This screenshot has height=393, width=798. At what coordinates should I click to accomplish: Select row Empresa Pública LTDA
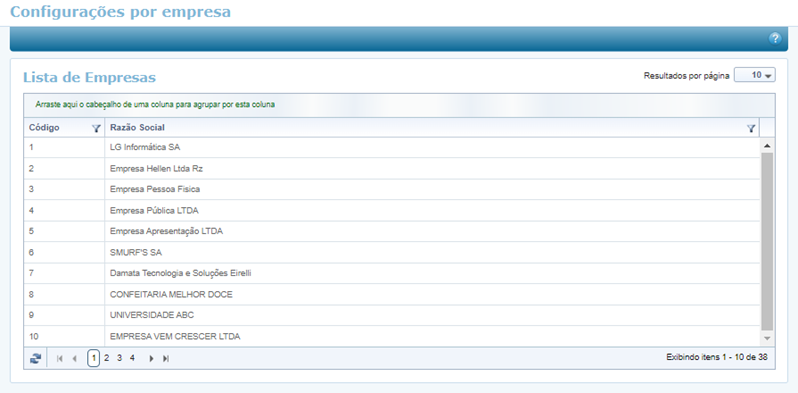(392, 210)
